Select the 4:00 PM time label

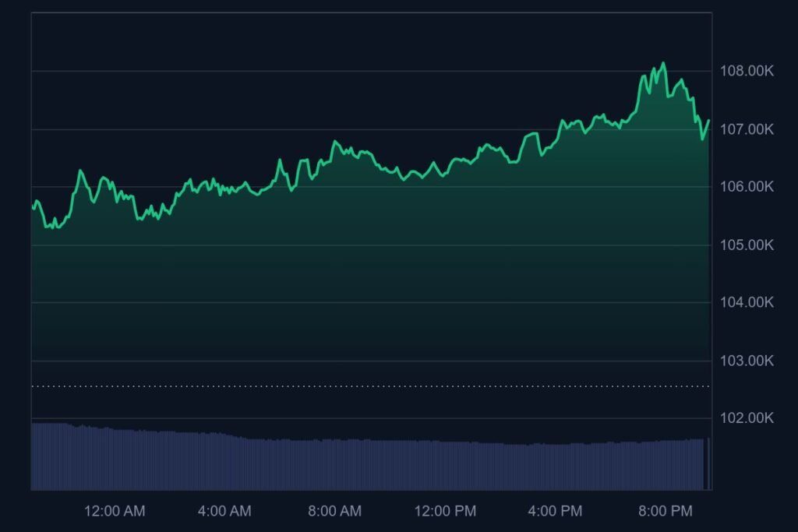(555, 511)
